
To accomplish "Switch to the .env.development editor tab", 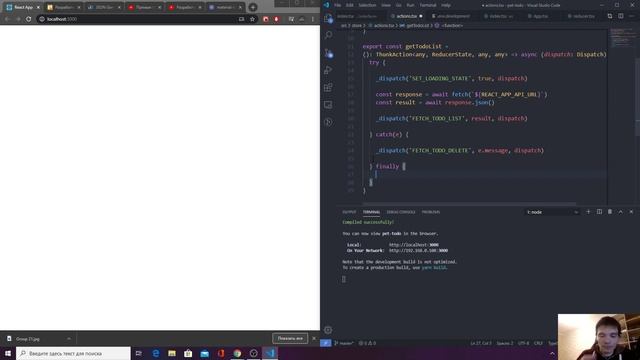I will coord(453,16).
